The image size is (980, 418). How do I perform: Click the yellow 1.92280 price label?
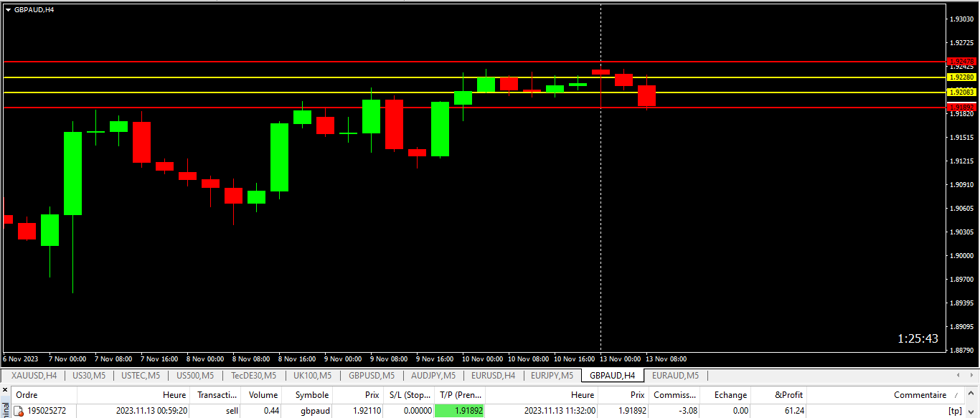[961, 77]
